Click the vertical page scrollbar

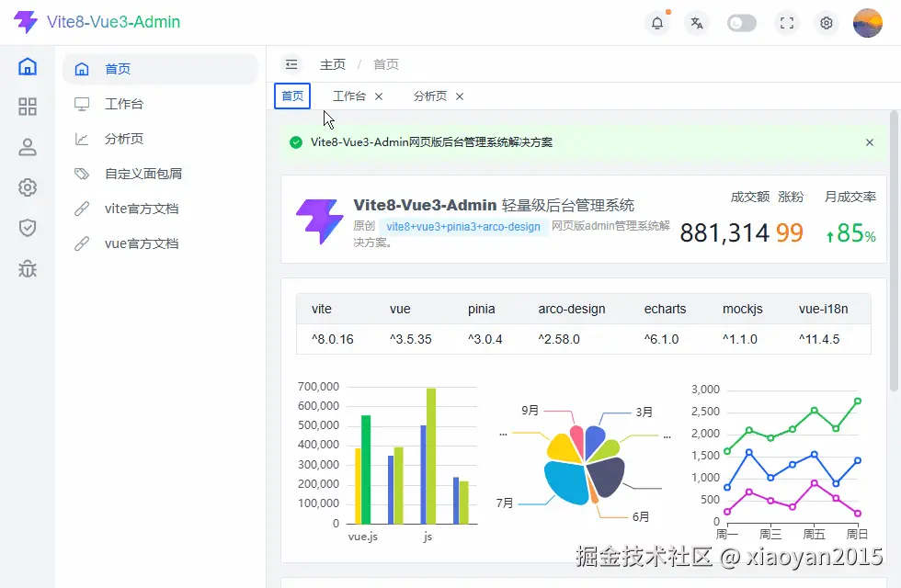[894, 251]
